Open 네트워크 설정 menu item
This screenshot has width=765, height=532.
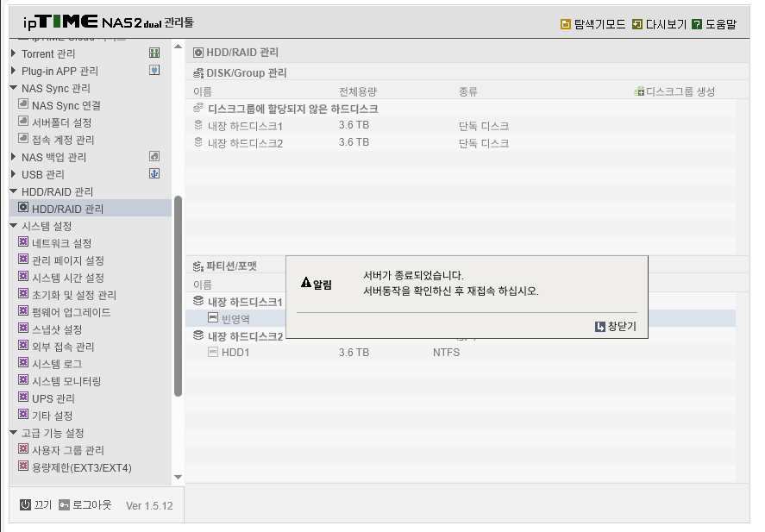[x=61, y=243]
